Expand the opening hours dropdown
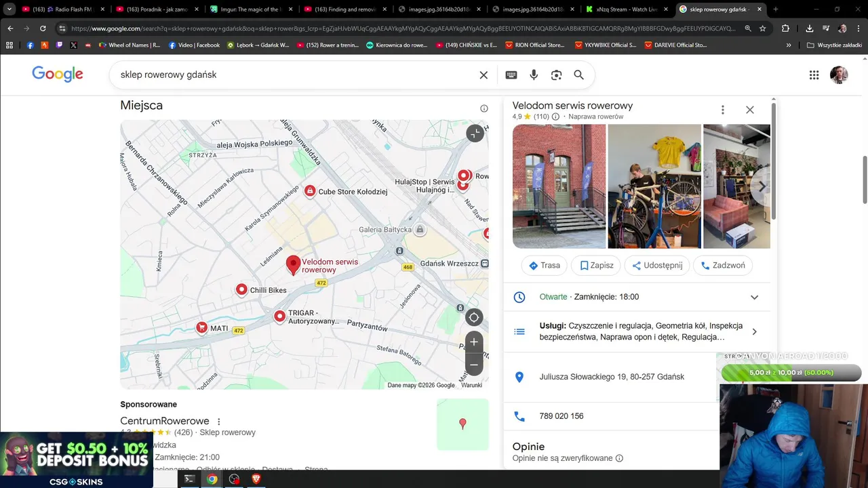 (x=754, y=298)
